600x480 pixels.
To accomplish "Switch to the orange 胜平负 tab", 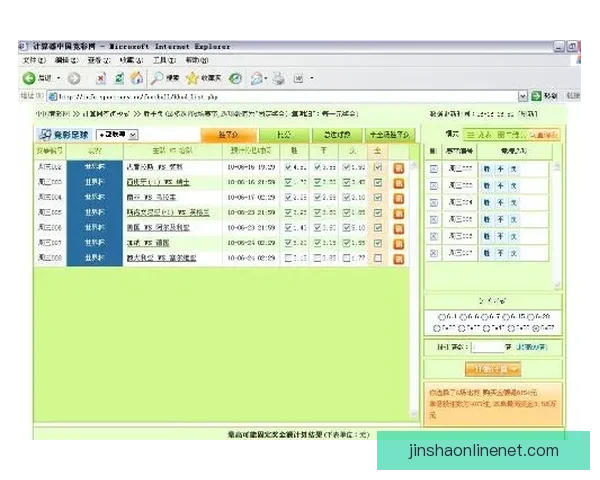I will (x=228, y=135).
